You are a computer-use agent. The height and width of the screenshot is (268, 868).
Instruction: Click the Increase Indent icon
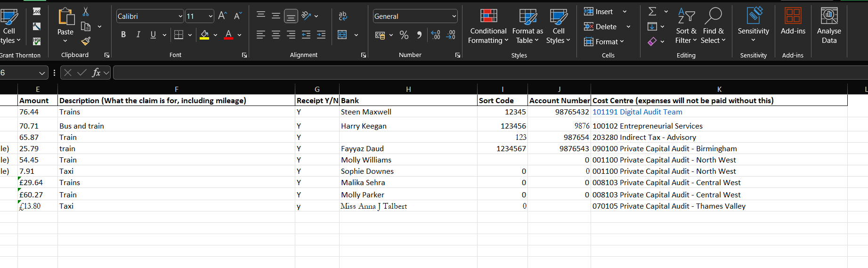pyautogui.click(x=321, y=34)
